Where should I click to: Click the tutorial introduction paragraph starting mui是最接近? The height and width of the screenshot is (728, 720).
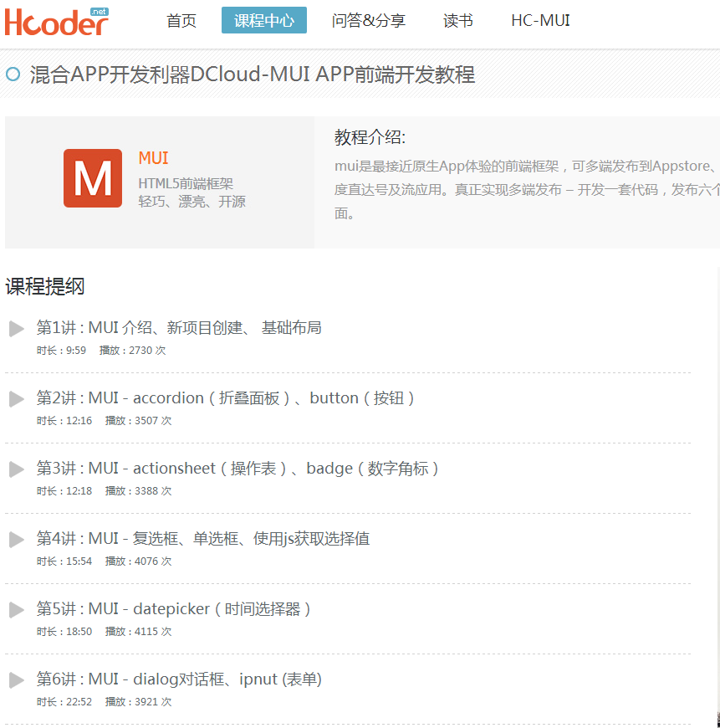(527, 189)
